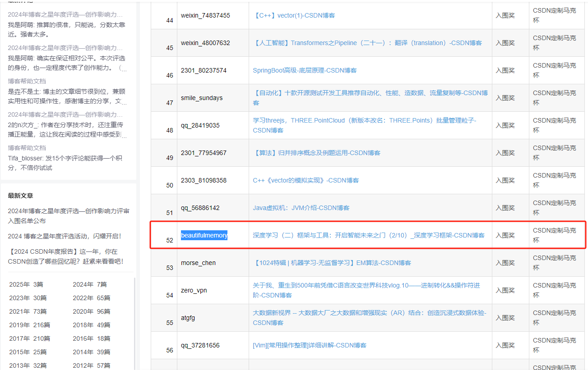
Task: Open the 2013年 32篇 archive
Action: pos(28,365)
